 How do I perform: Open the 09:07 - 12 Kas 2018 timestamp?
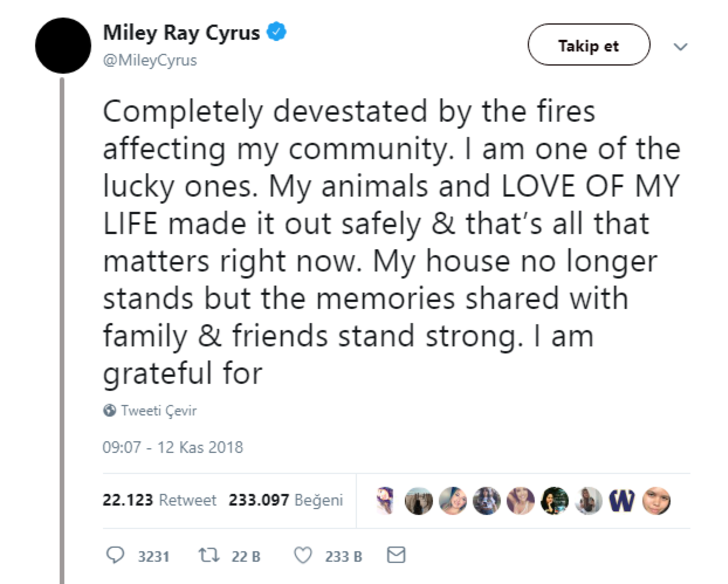(173, 447)
